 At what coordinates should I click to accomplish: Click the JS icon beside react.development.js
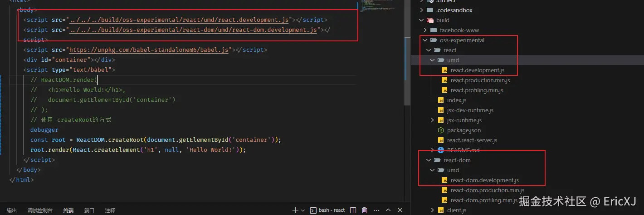click(x=444, y=70)
